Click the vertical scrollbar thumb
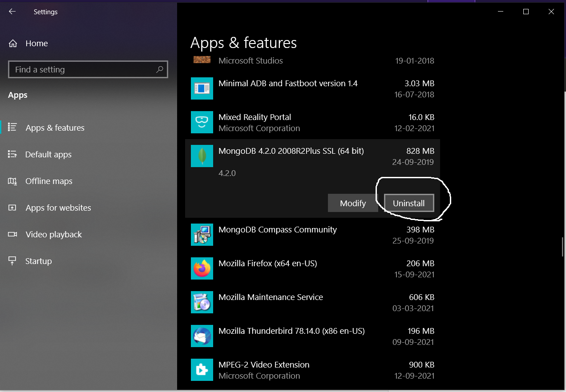The height and width of the screenshot is (392, 566). (563, 247)
